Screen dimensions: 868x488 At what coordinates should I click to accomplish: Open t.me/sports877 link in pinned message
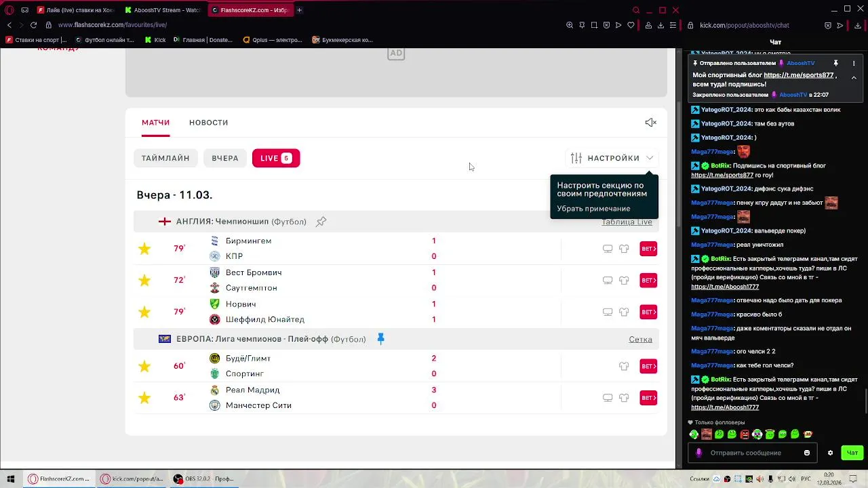pos(798,75)
